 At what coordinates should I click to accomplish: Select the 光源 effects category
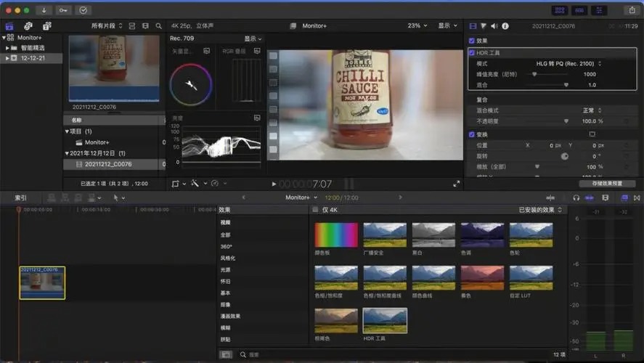point(226,270)
